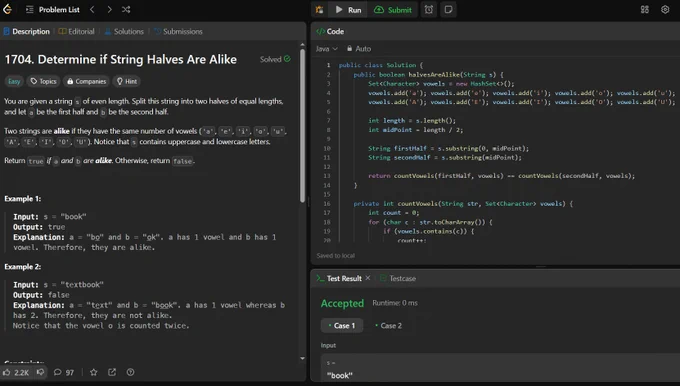Click the Example 2 heading
The width and height of the screenshot is (680, 386).
pyautogui.click(x=23, y=267)
